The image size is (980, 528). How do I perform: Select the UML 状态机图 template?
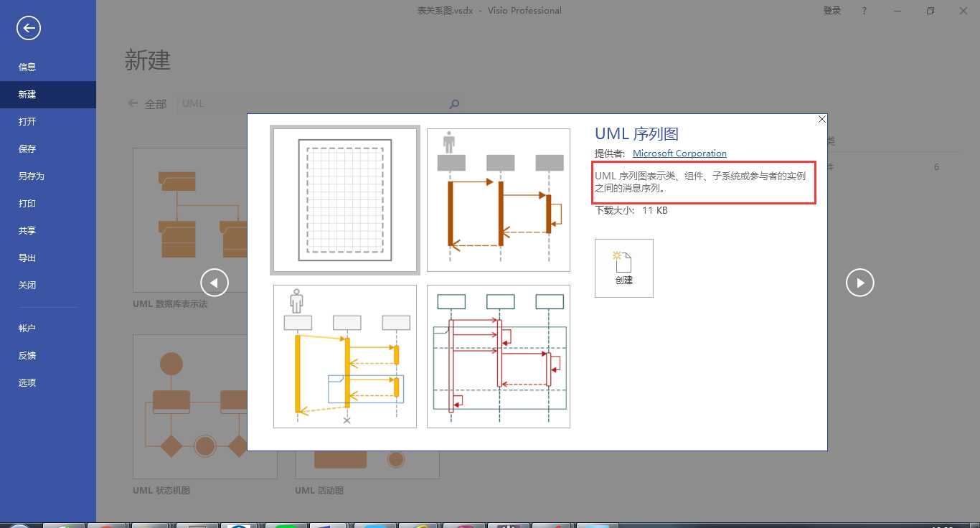[x=205, y=415]
